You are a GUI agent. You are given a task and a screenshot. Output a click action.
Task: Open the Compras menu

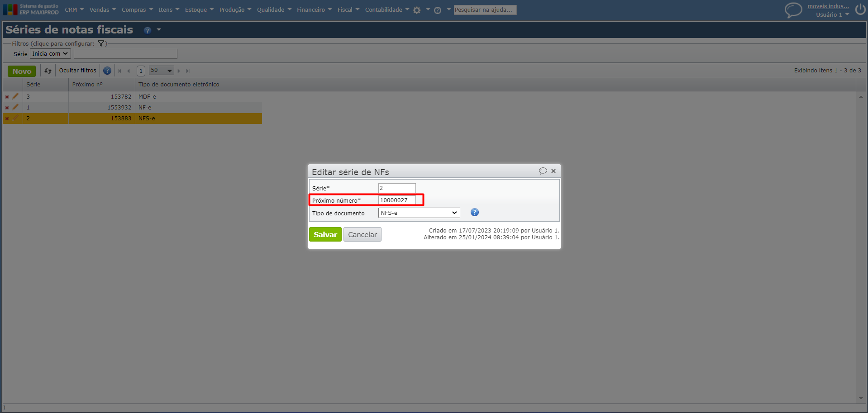point(138,10)
